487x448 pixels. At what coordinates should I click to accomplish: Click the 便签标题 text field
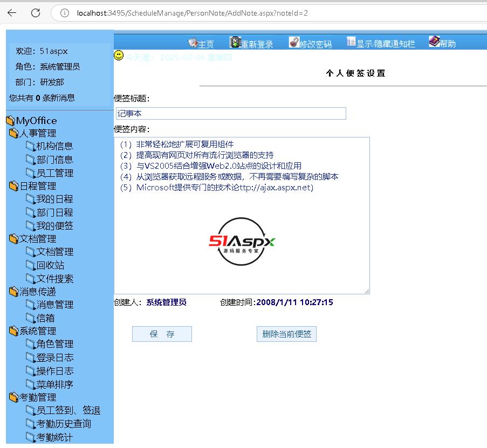tap(230, 114)
